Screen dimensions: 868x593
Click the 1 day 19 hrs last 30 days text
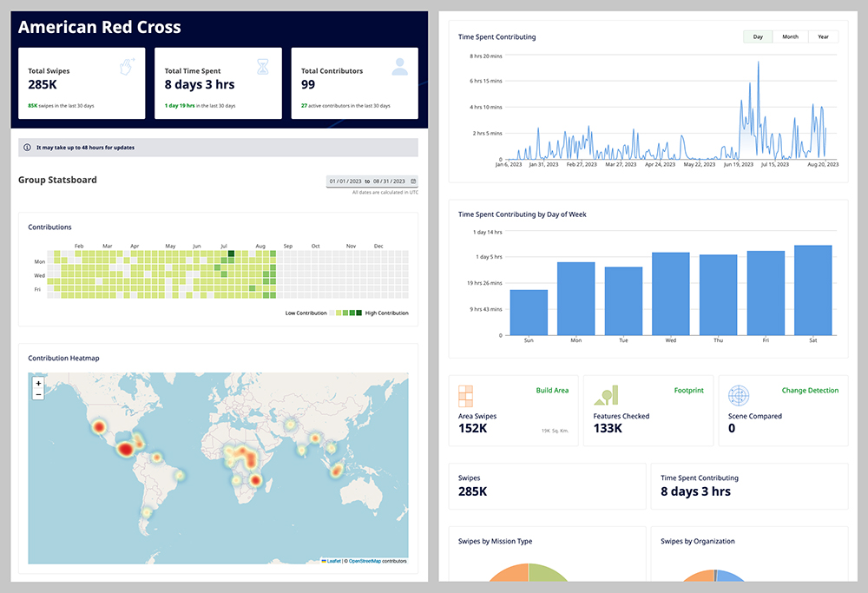point(200,106)
